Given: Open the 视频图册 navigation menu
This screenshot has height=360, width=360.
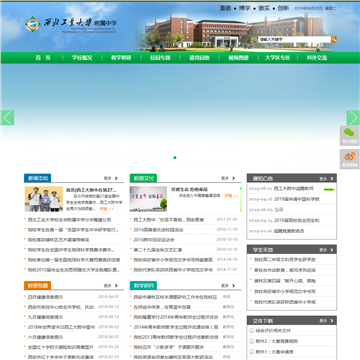Looking at the screenshot, I should (238, 58).
